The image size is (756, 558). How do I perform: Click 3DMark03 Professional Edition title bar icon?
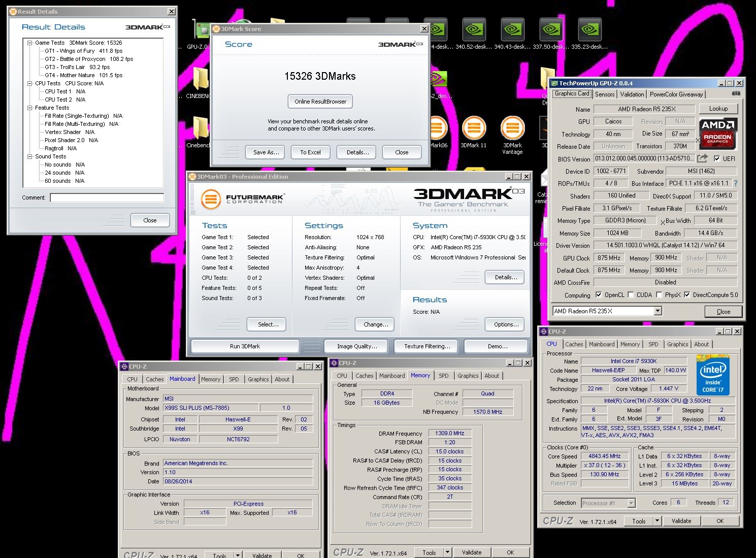192,177
